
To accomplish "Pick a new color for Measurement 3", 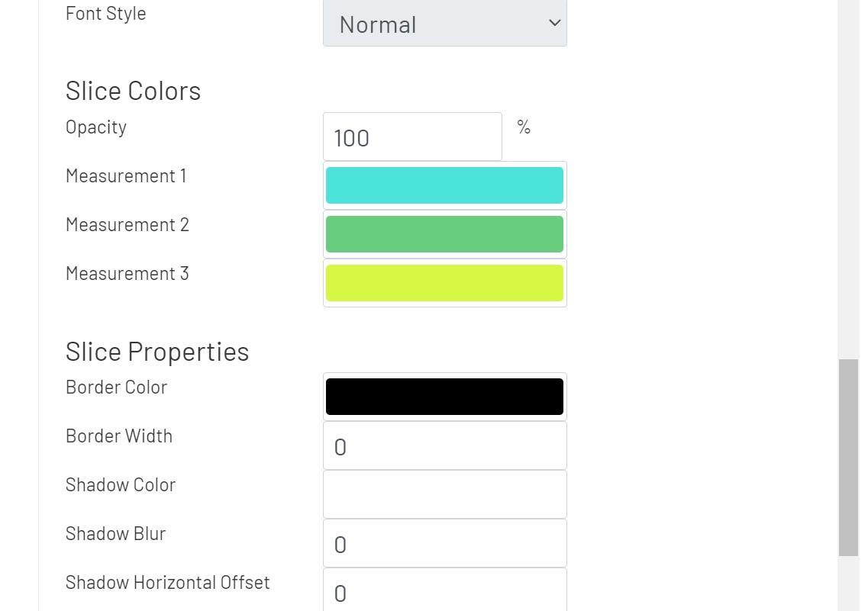I will [444, 282].
